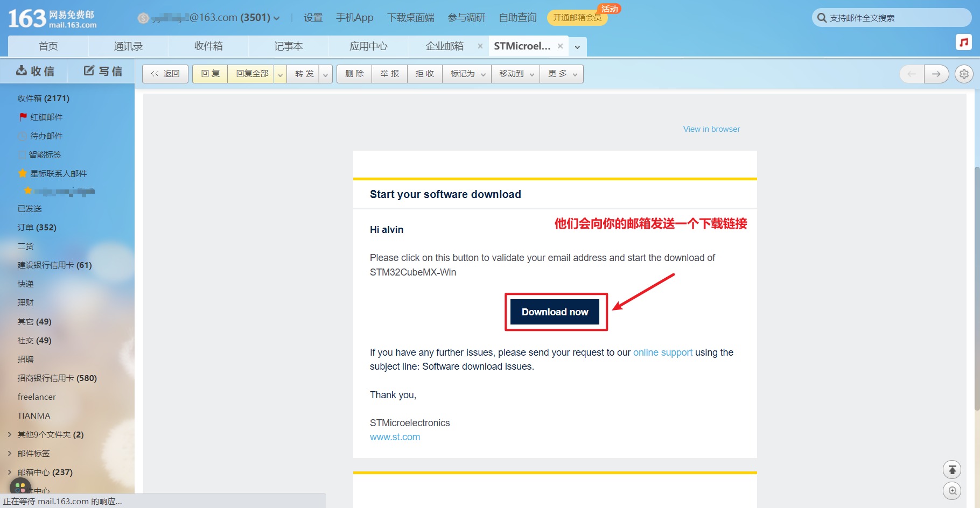This screenshot has width=980, height=508.
Task: Open the 星标联系人邮件 folder
Action: [52, 173]
